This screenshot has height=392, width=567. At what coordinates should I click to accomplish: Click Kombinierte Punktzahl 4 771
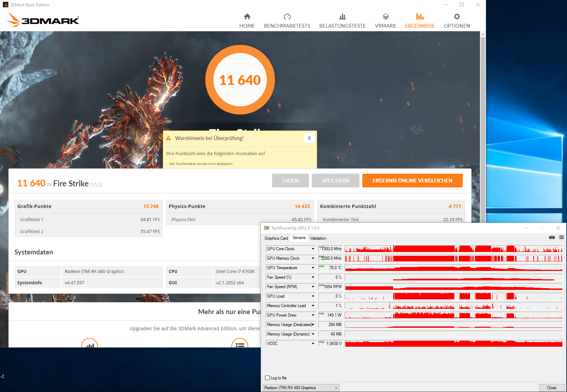click(x=455, y=206)
